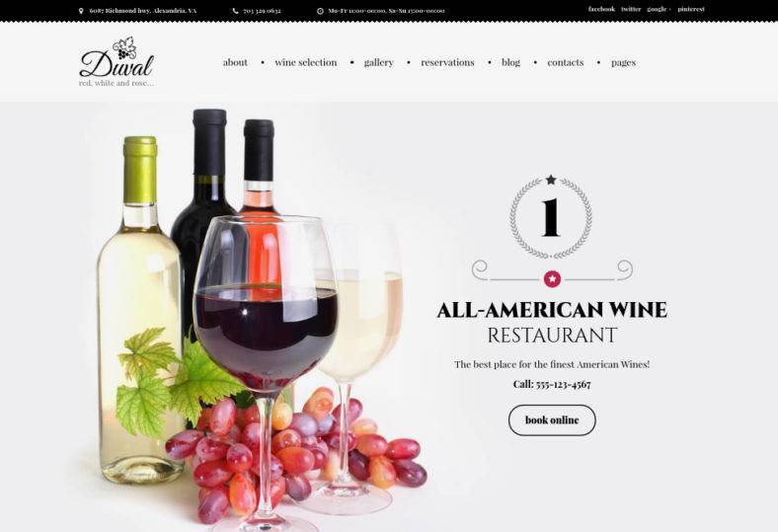Click the Duval grape logo

tap(117, 62)
